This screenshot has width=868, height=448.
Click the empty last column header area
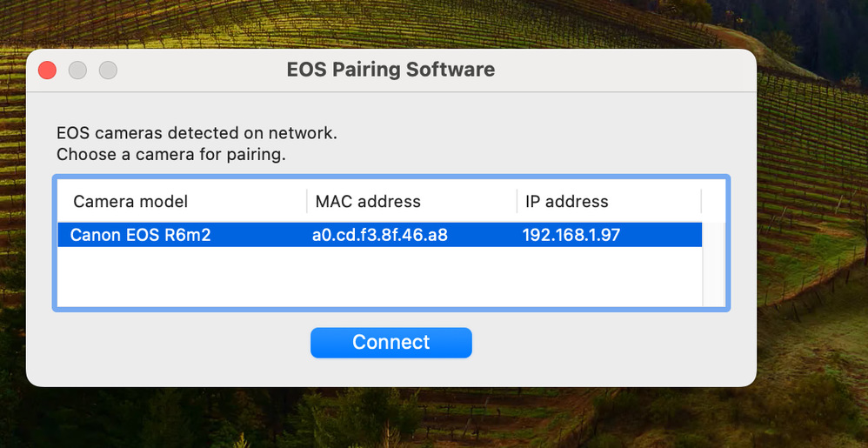click(713, 202)
